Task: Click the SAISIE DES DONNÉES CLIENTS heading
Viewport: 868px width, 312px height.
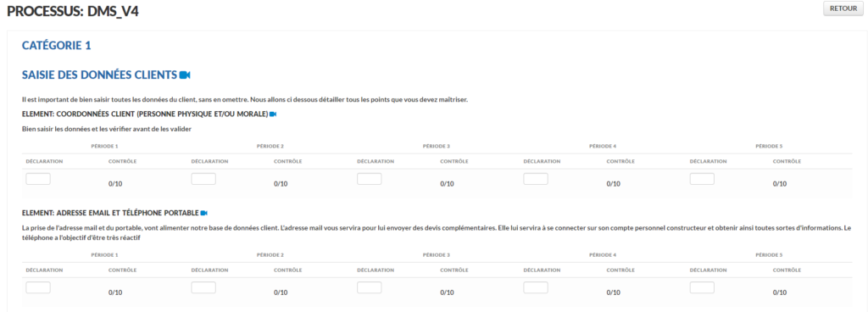Action: 99,75
